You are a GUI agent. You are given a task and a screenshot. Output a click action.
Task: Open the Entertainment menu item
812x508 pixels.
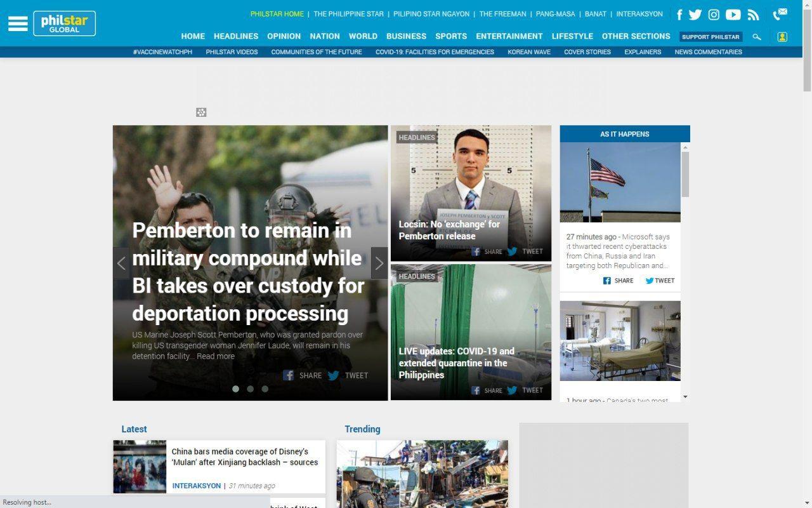[509, 36]
